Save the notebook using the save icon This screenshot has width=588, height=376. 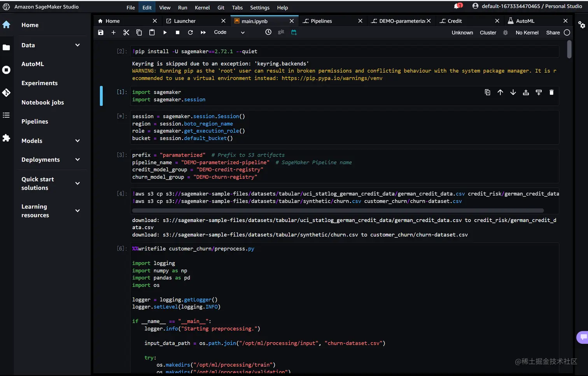(101, 33)
